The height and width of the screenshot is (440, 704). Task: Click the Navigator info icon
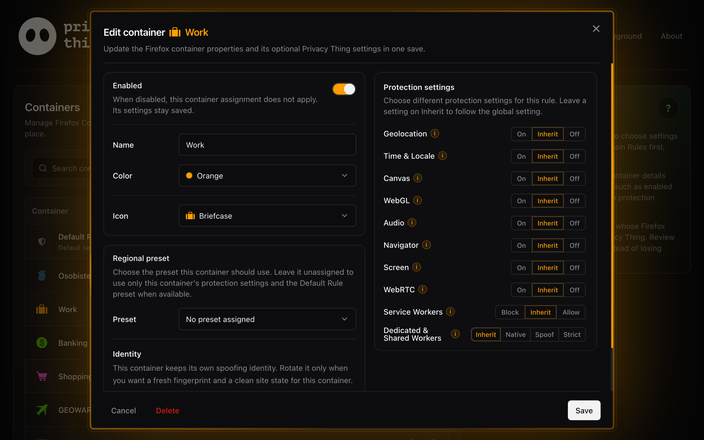click(427, 245)
